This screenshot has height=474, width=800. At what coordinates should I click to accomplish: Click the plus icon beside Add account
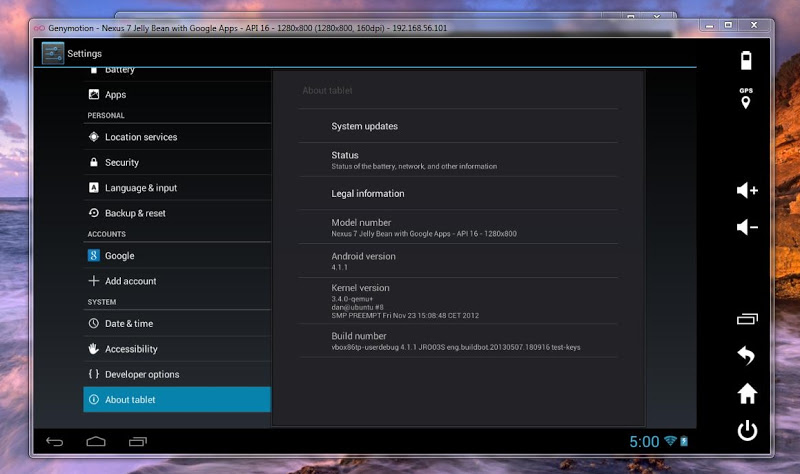(x=94, y=281)
